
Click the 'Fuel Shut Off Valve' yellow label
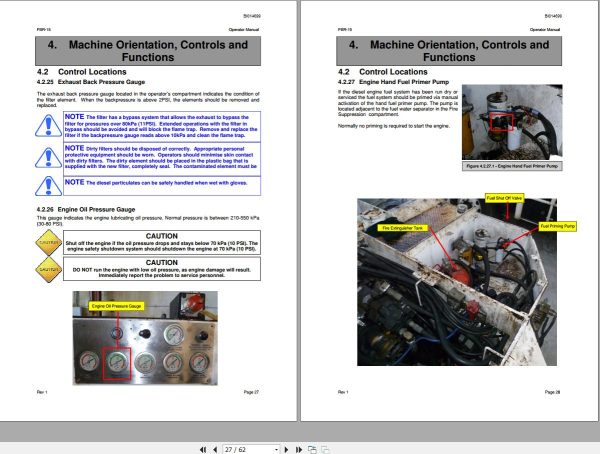tap(504, 198)
